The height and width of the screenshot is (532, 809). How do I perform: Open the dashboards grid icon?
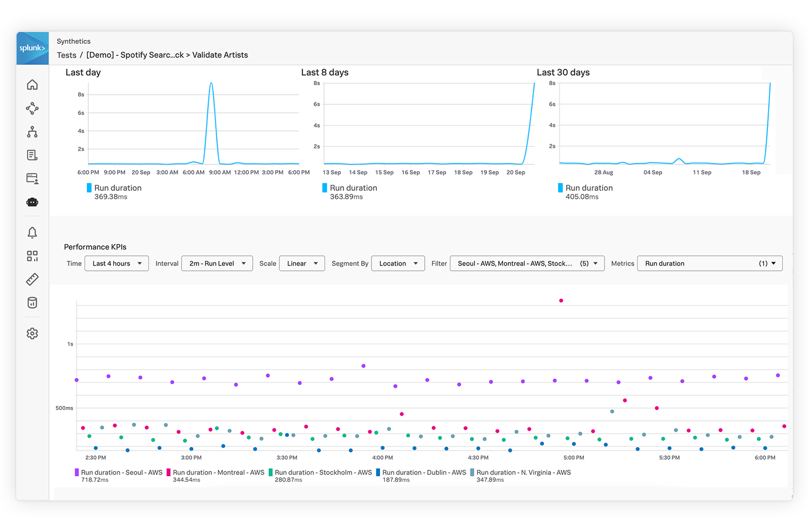(x=32, y=256)
